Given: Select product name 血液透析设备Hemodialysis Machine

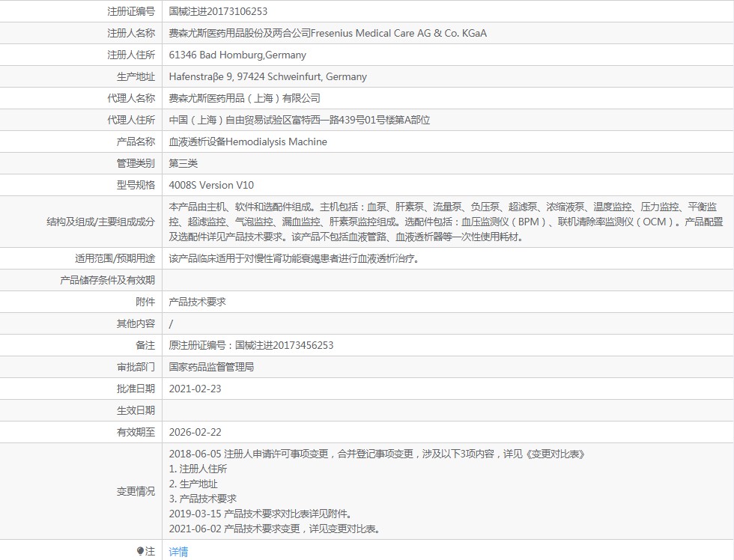Looking at the screenshot, I should click(x=248, y=141).
